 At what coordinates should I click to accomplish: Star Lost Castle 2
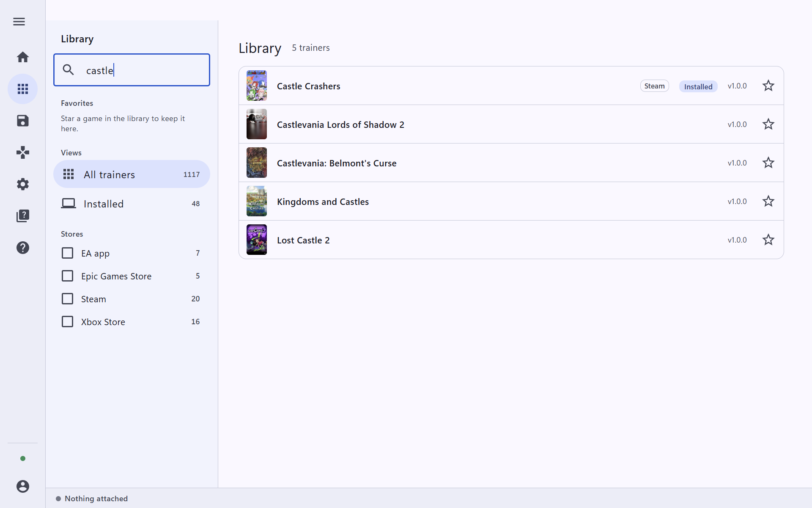[768, 240]
